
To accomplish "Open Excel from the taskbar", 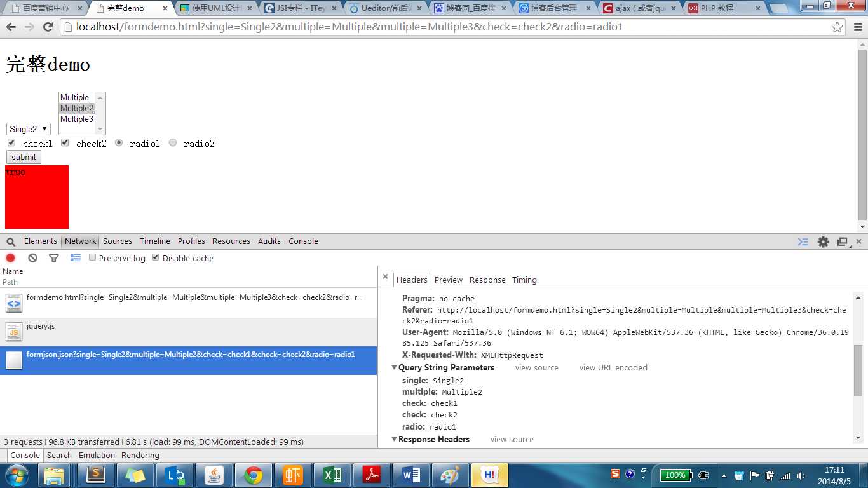I will pos(332,475).
